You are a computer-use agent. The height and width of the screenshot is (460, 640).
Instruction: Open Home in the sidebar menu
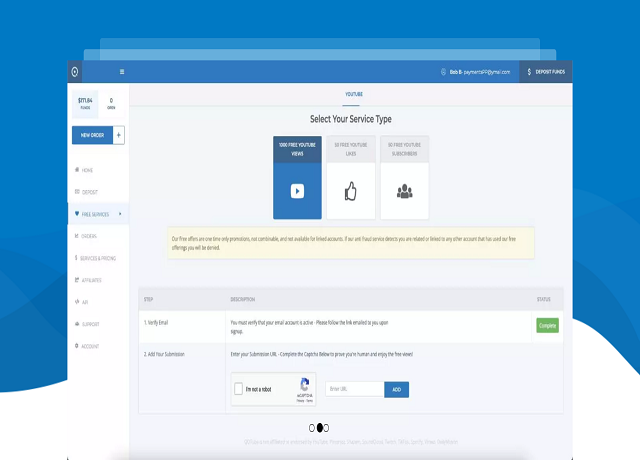click(87, 170)
